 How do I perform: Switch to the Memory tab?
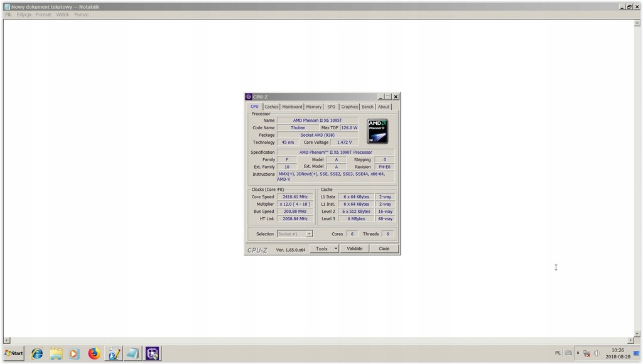point(314,107)
